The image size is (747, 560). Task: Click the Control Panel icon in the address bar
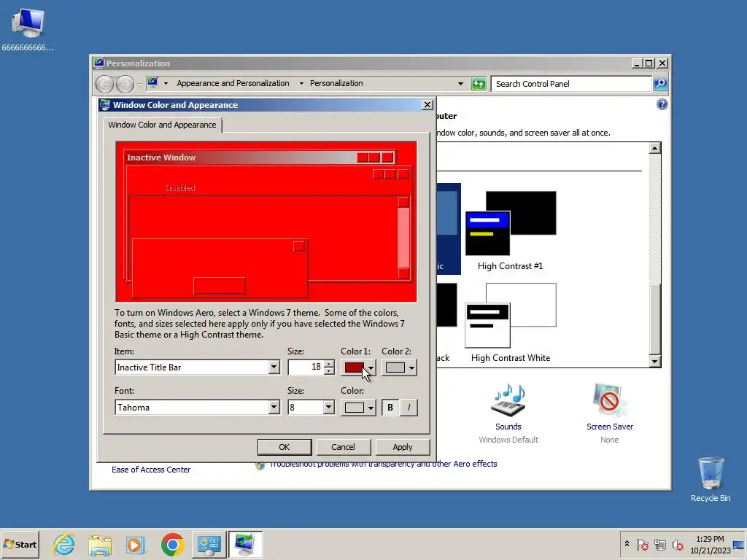coord(152,83)
